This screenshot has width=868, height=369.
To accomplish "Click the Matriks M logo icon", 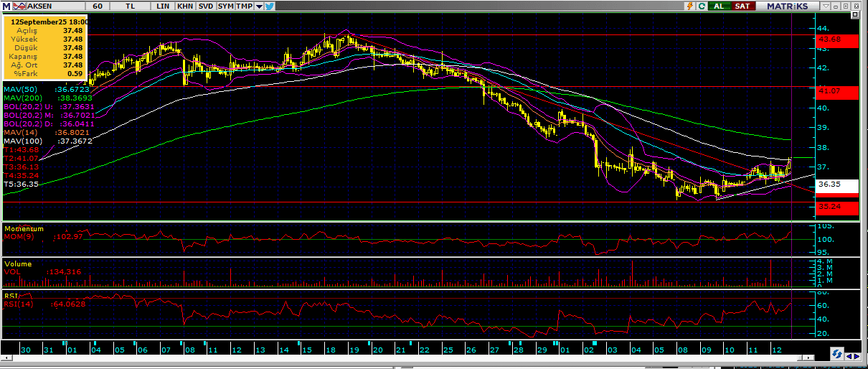I will click(5, 6).
